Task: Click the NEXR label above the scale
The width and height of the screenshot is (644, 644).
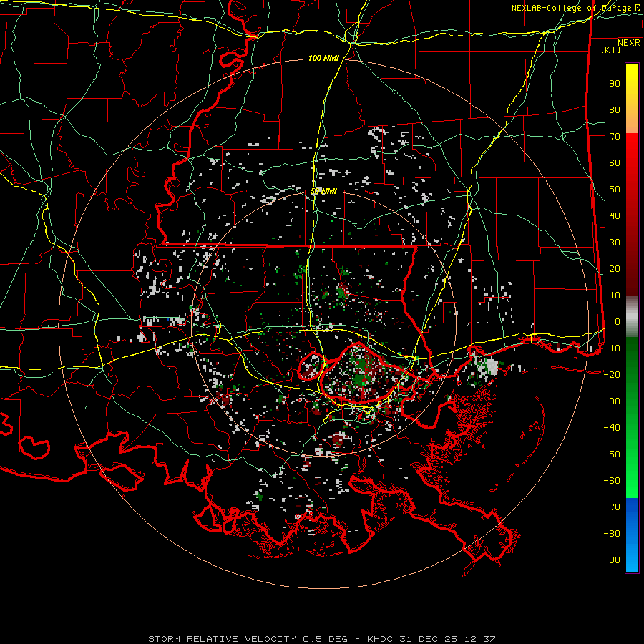Action: [x=629, y=43]
